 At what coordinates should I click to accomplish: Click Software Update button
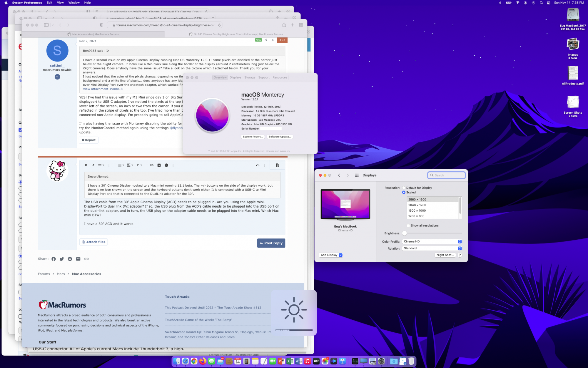(280, 137)
